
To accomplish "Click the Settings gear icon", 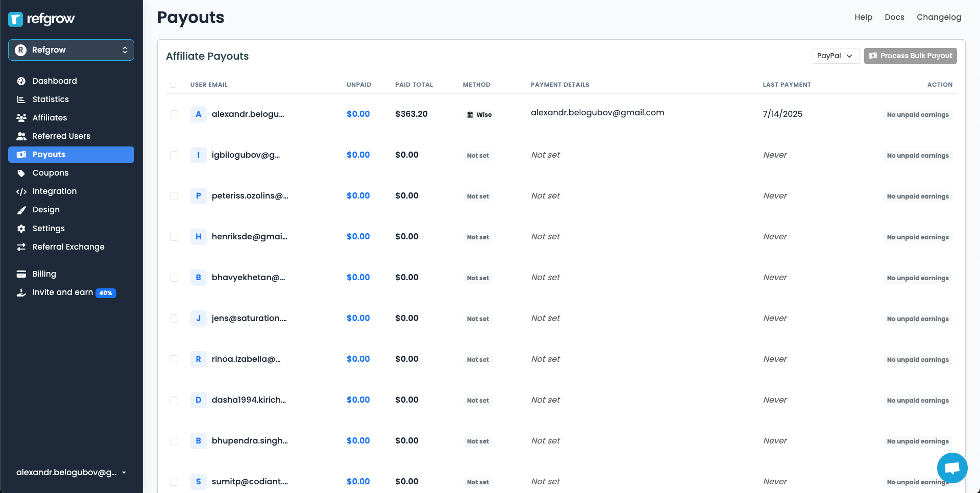I will pos(21,229).
